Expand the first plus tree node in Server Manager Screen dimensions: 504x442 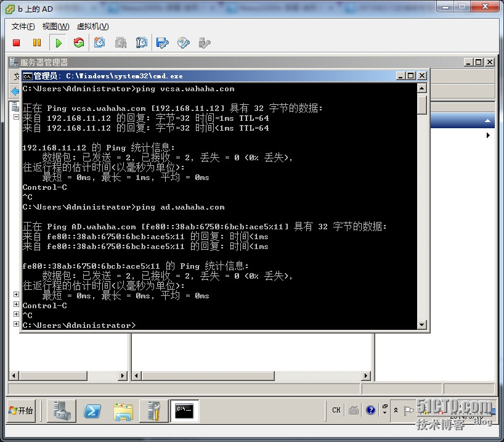16,294
